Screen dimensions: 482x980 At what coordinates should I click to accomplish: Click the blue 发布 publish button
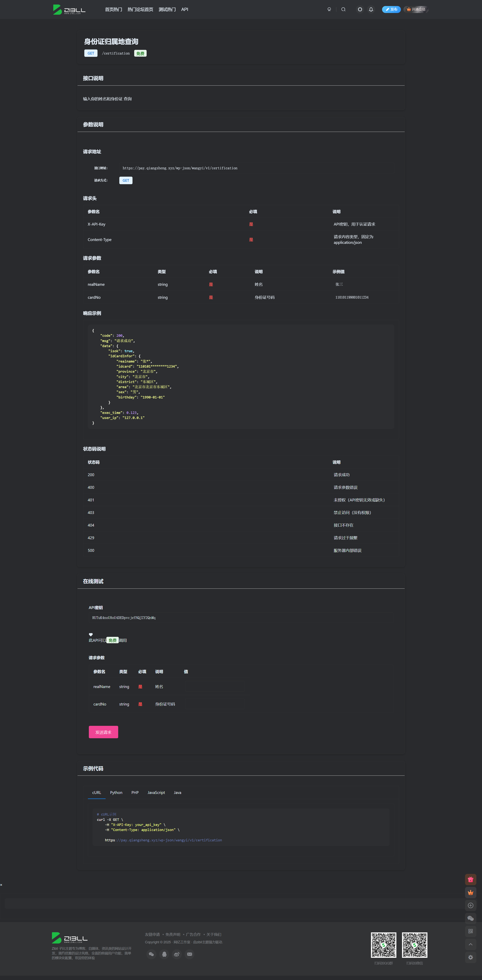point(391,10)
